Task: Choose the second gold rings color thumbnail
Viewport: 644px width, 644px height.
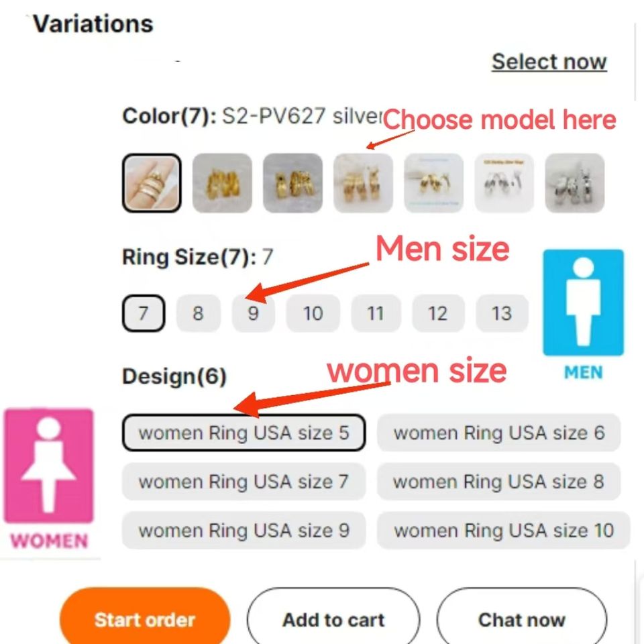Action: (x=222, y=183)
